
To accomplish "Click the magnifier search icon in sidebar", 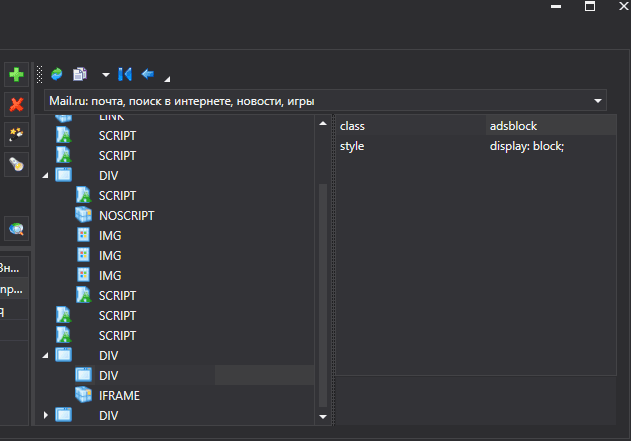I will point(16,229).
